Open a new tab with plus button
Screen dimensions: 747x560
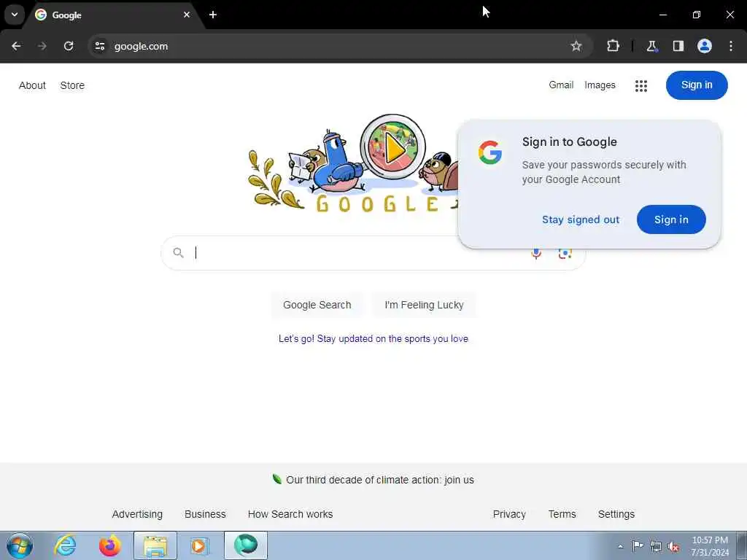(x=213, y=15)
